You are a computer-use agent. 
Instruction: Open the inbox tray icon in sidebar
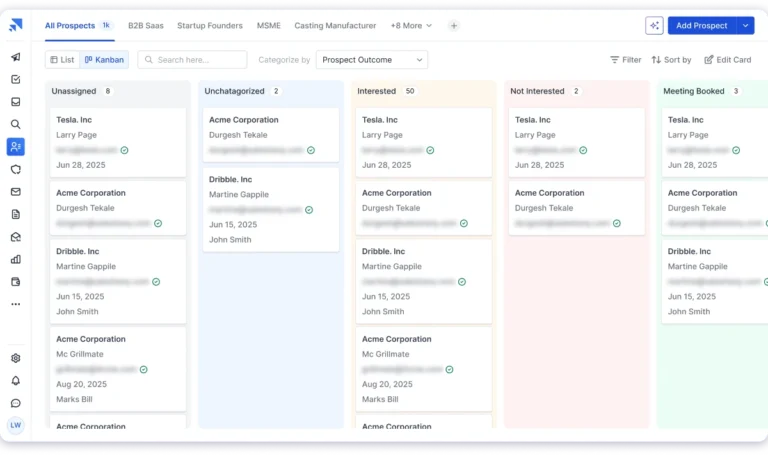(16, 102)
